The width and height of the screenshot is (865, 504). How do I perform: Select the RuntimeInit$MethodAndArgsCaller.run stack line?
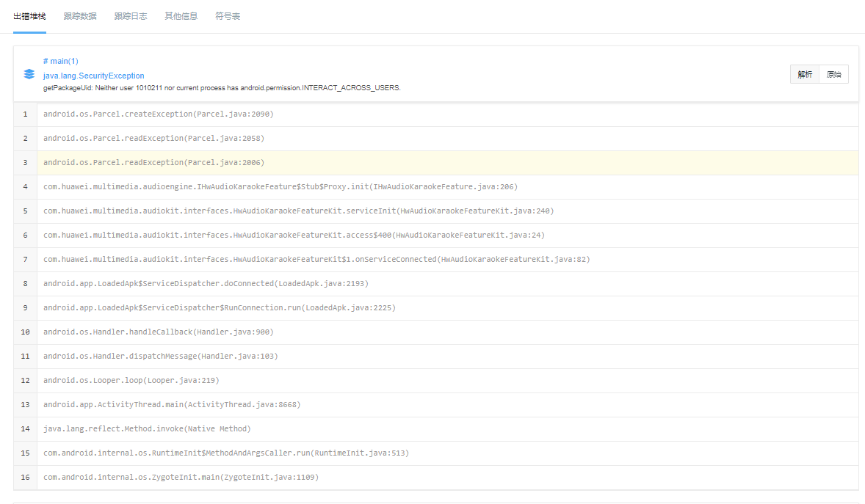pyautogui.click(x=447, y=454)
